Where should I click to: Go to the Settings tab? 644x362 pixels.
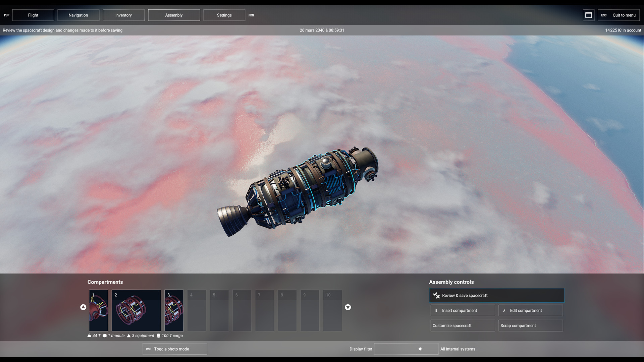coord(224,15)
